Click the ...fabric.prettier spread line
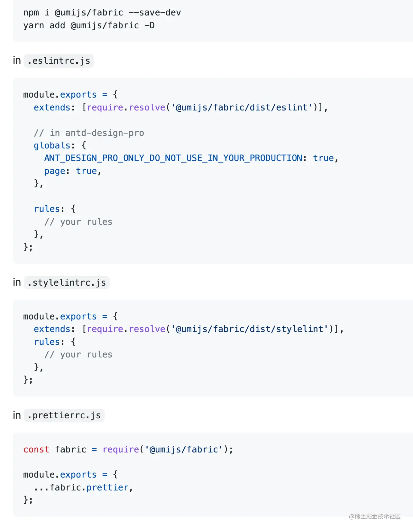The width and height of the screenshot is (413, 532). point(83,488)
